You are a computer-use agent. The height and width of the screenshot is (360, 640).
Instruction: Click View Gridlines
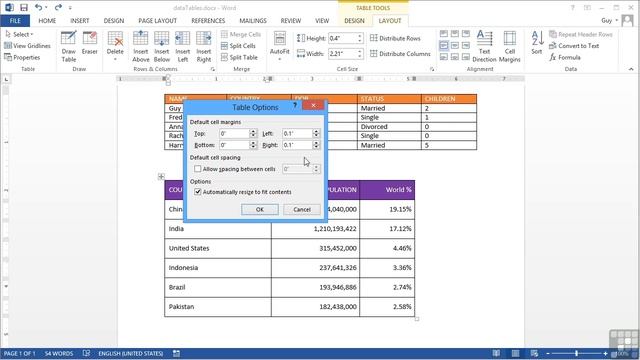pyautogui.click(x=27, y=46)
